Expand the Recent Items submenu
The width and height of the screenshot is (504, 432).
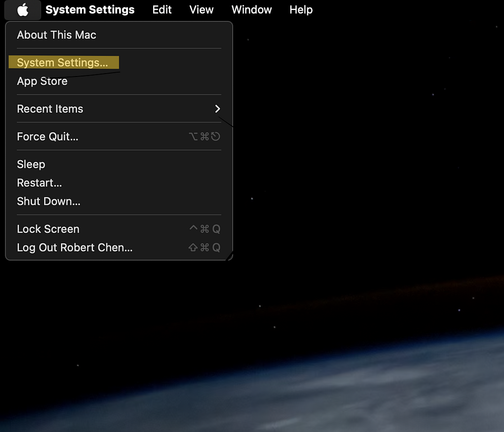coord(50,108)
